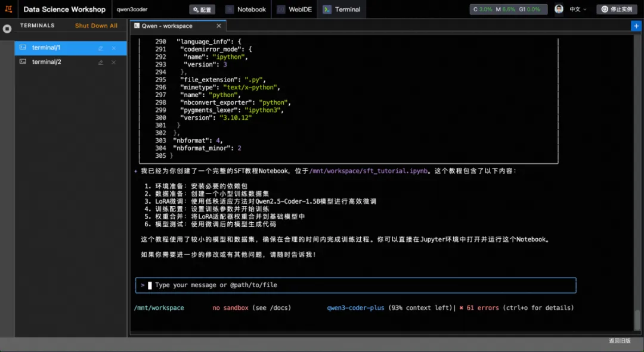Click the qwen3coder instance name

coord(132,10)
